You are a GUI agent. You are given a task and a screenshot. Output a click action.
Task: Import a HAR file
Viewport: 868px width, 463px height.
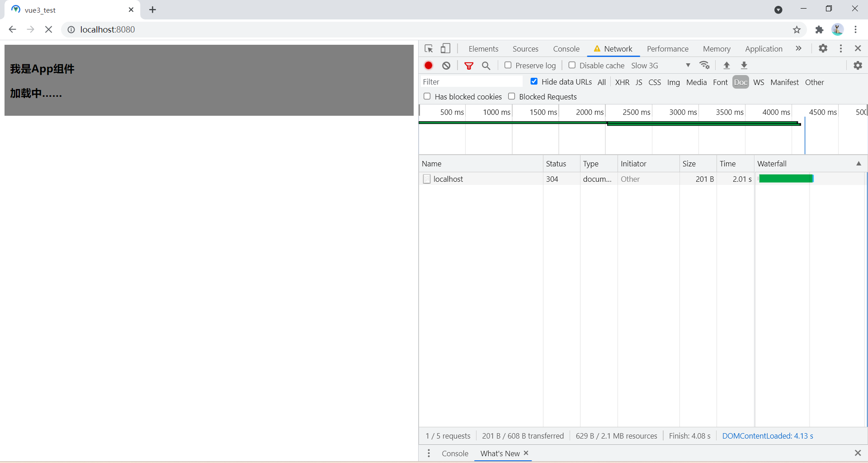(726, 65)
